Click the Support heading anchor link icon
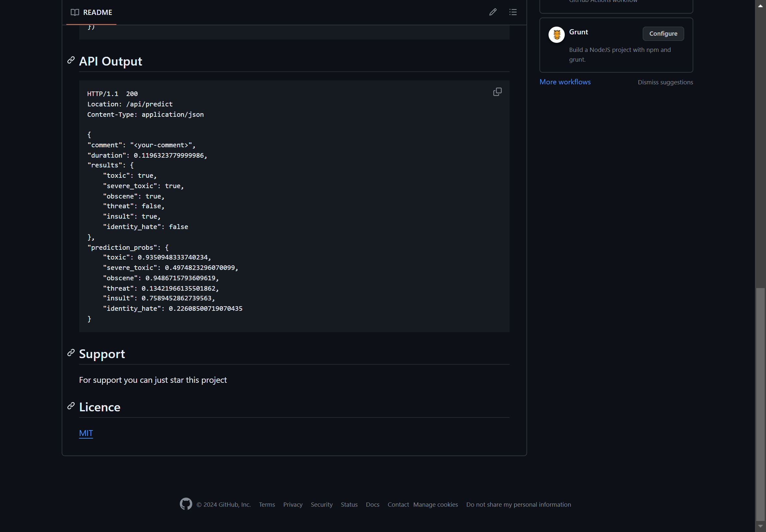The width and height of the screenshot is (766, 532). point(71,353)
